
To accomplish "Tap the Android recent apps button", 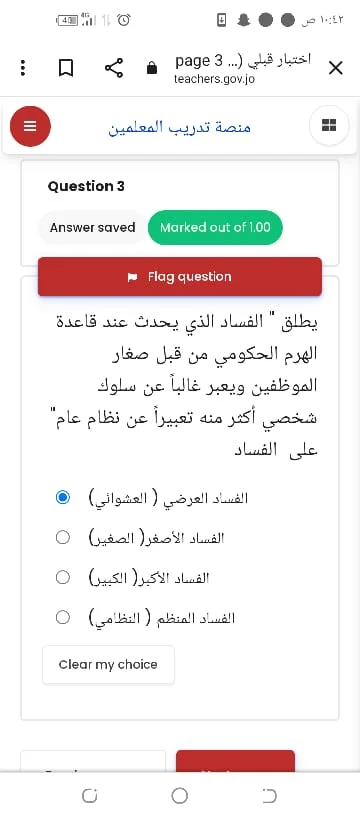I will coord(89,796).
